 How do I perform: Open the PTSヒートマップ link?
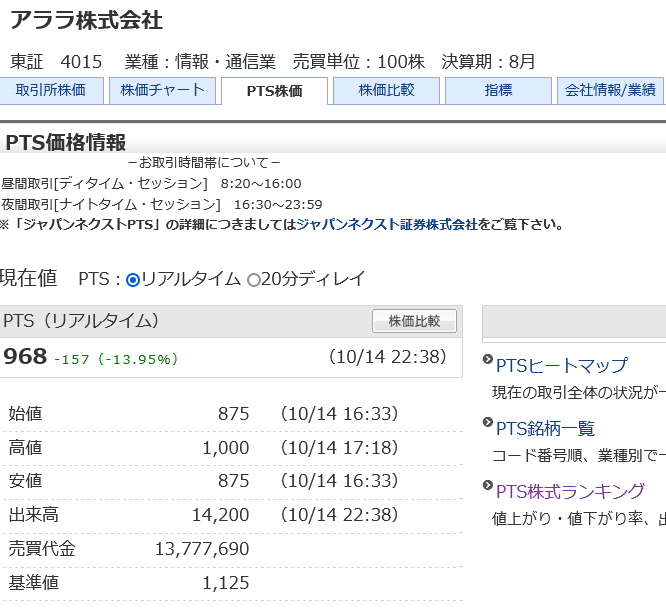click(562, 365)
